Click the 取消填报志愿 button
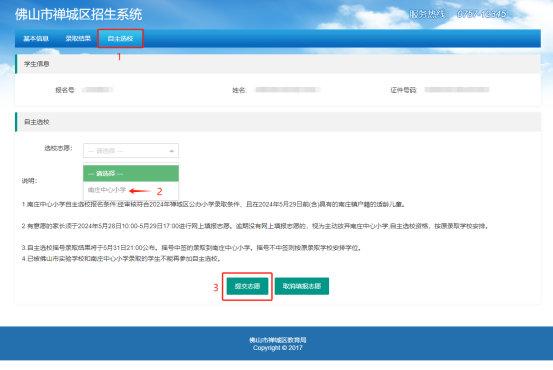The height and width of the screenshot is (370, 553). tap(302, 286)
